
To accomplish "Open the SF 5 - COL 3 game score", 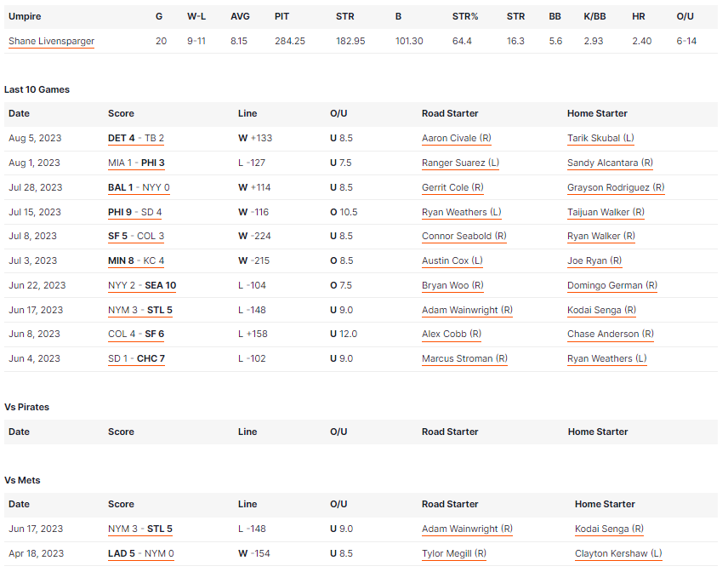I will pos(136,236).
